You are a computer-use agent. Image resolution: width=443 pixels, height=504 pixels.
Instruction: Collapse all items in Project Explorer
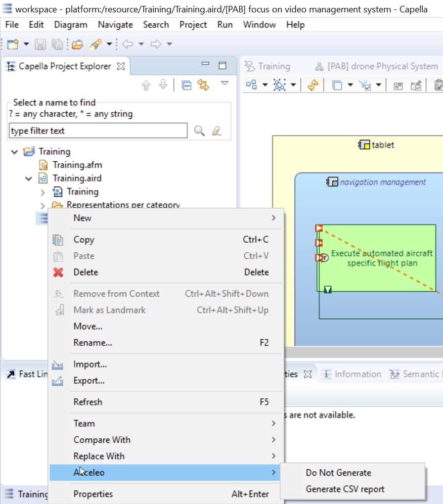click(x=186, y=85)
